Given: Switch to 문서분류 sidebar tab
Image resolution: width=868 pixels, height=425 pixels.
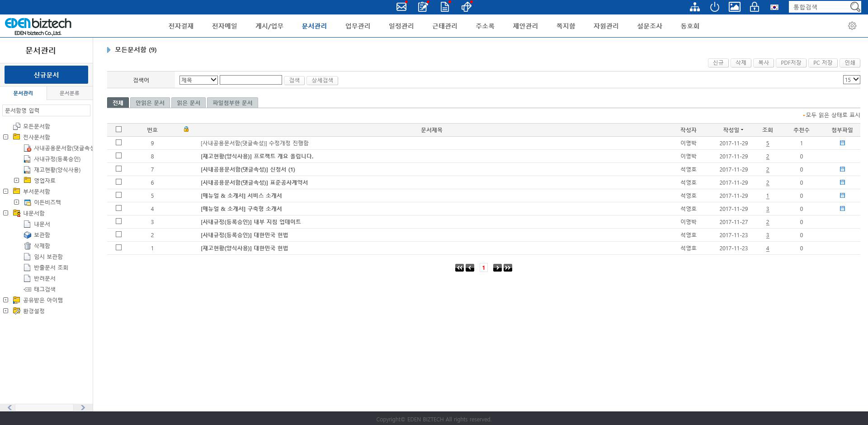Looking at the screenshot, I should pos(69,93).
